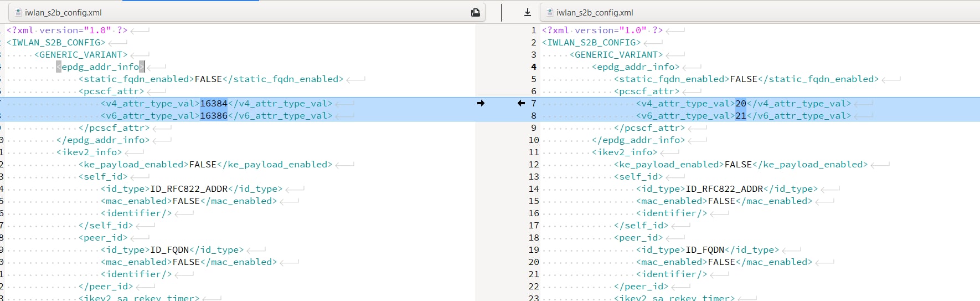This screenshot has height=301, width=980.
Task: Open the right pane iwlan_s2b_config.xml file chooser
Action: tap(759, 12)
